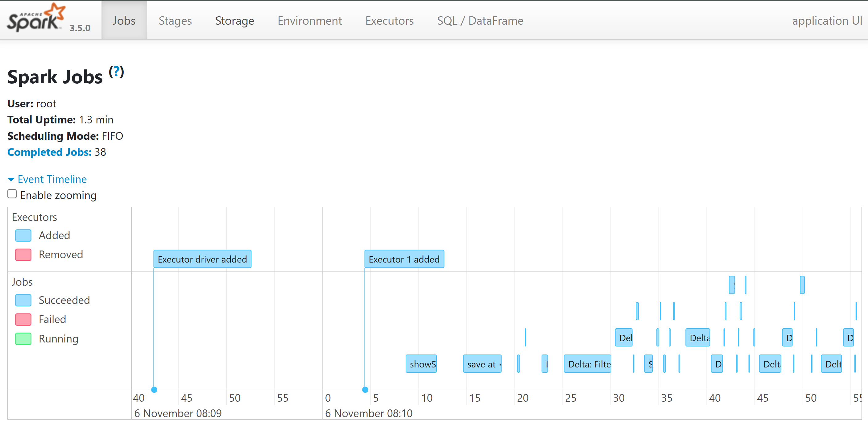This screenshot has width=868, height=427.
Task: Select the 'Executor driver added' timeline box
Action: point(202,259)
